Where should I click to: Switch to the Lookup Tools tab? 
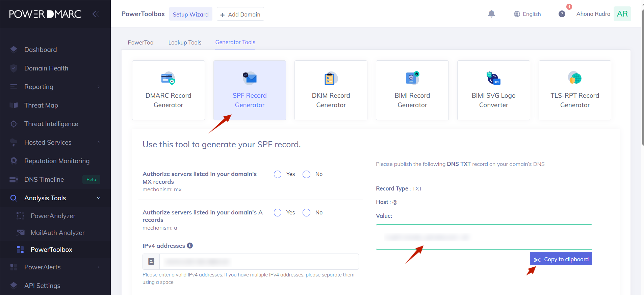185,42
